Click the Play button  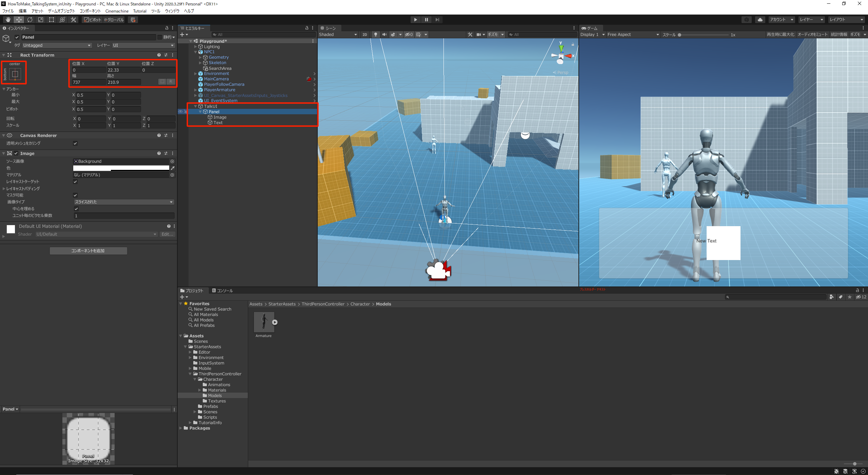(x=415, y=20)
